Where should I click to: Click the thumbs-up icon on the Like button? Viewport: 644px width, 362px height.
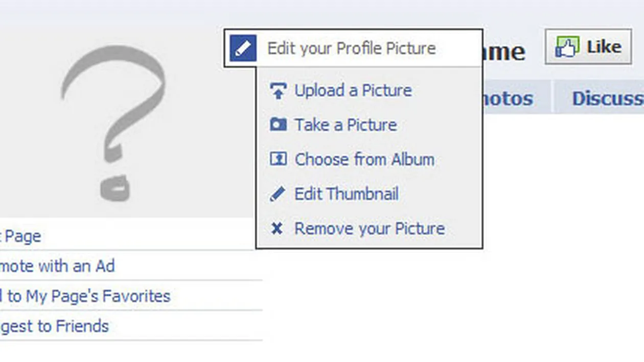pyautogui.click(x=567, y=47)
